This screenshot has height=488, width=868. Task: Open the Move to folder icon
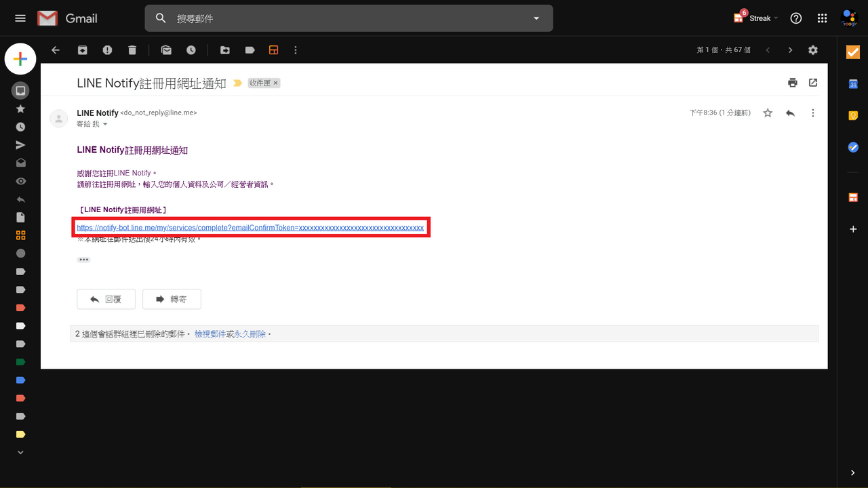coord(225,50)
